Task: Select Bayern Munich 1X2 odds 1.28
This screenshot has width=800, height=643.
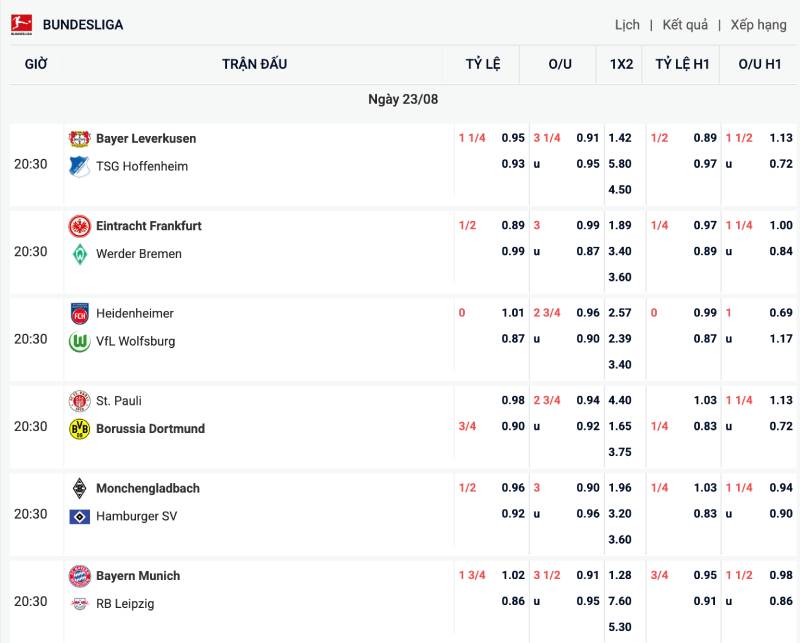Action: point(620,576)
